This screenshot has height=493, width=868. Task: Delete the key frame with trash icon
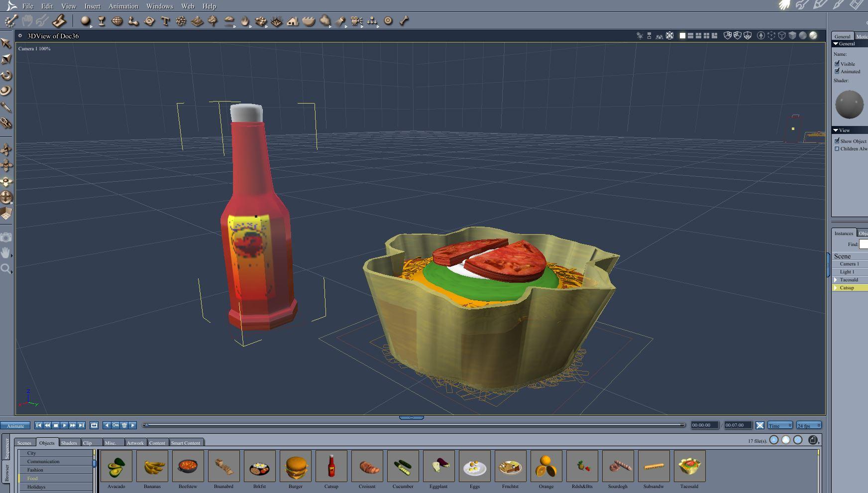point(124,425)
